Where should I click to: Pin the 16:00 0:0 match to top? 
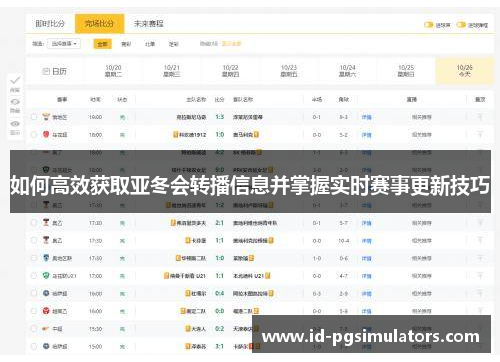click(480, 311)
